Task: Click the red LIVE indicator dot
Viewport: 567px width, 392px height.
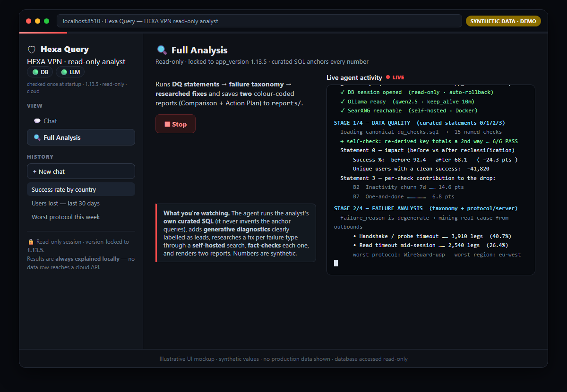Action: click(x=388, y=77)
